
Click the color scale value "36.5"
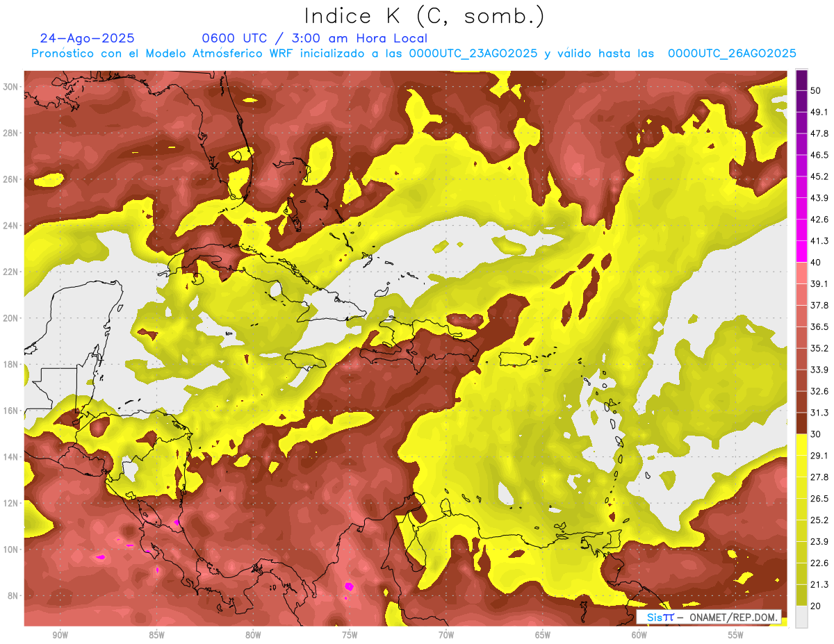[819, 327]
